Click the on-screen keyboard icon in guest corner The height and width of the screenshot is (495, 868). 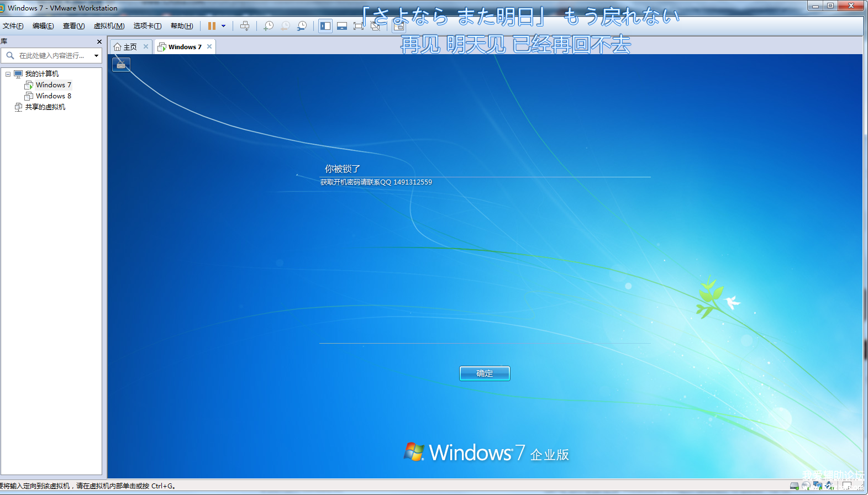[121, 65]
